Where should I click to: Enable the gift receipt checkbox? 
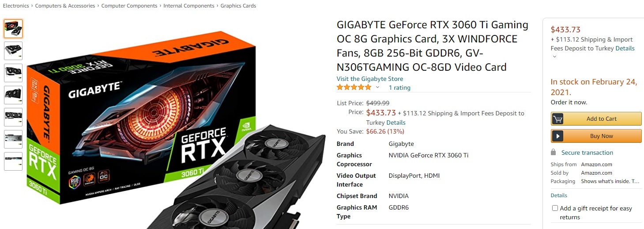555,208
